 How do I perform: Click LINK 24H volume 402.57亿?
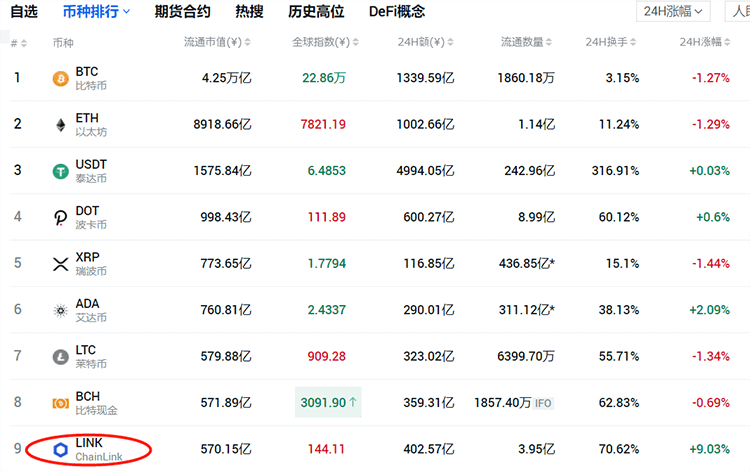[x=429, y=449]
